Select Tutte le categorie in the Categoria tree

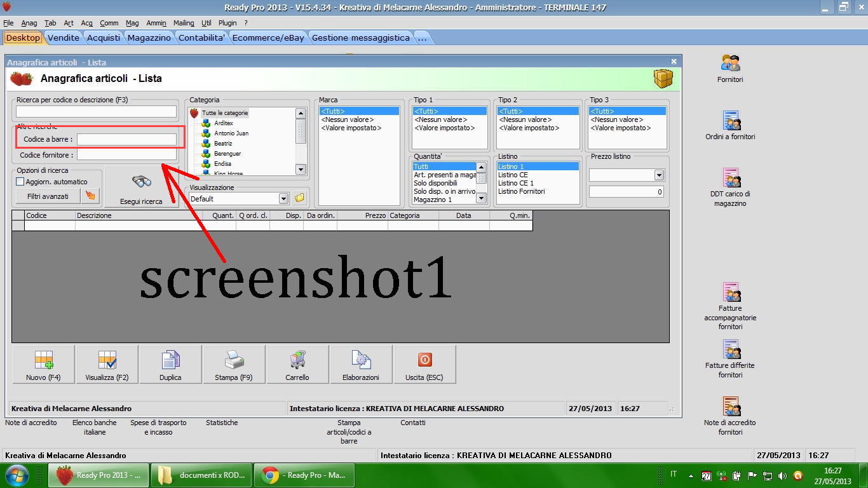[225, 113]
